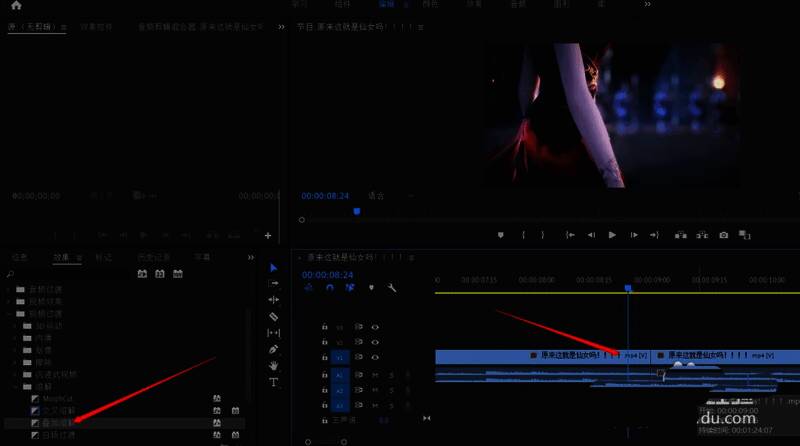Select the Razor tool
This screenshot has height=446, width=800.
pos(274,316)
